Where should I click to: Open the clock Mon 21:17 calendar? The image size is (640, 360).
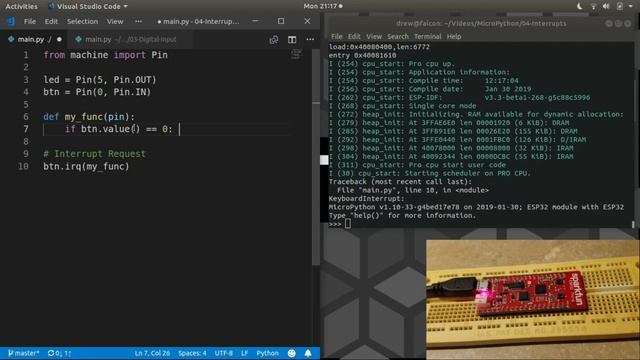coord(322,6)
